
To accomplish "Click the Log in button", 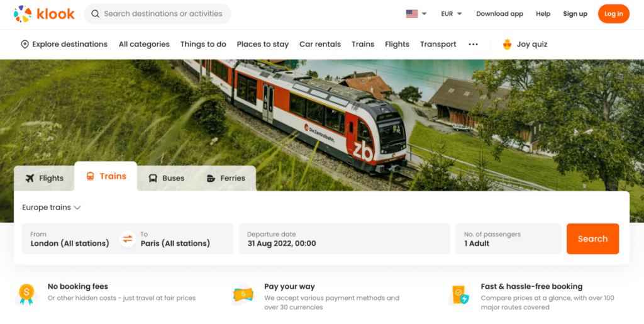I will pyautogui.click(x=613, y=14).
